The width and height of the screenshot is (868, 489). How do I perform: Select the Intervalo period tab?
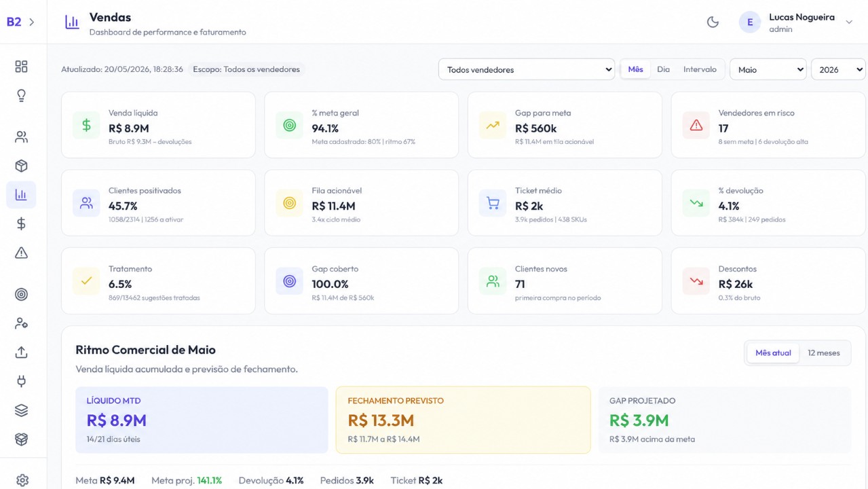click(700, 69)
